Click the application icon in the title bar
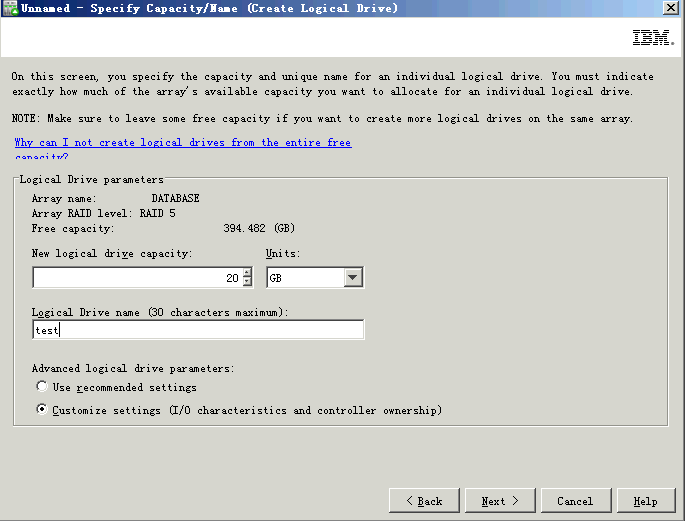The image size is (685, 521). click(9, 8)
